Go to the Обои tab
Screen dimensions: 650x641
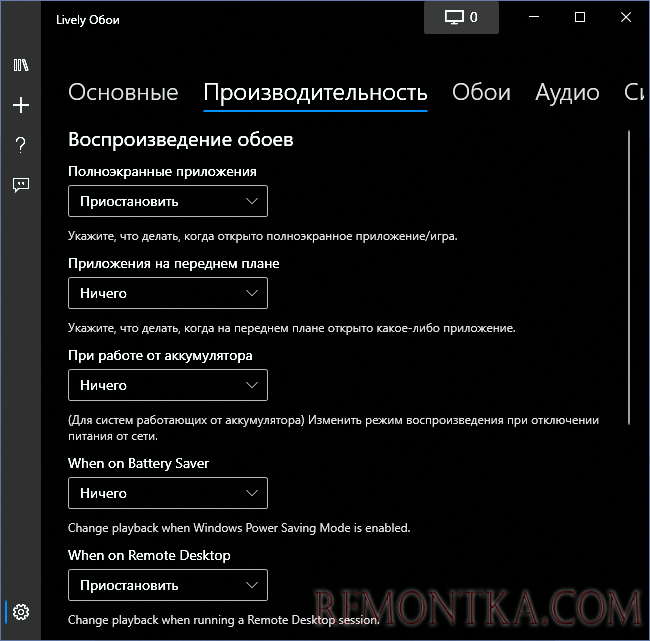click(481, 93)
